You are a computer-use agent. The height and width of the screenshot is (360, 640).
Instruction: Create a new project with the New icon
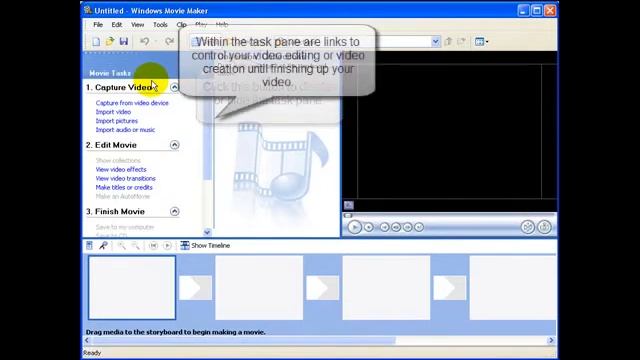(96, 41)
